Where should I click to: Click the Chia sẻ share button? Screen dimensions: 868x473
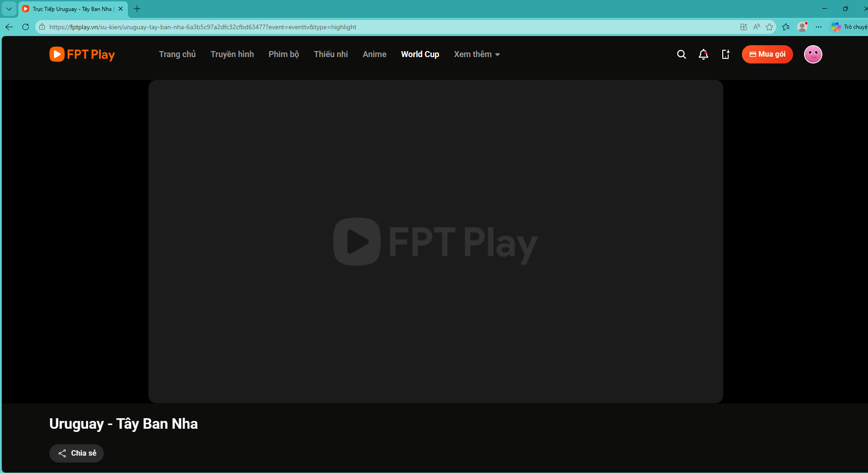[76, 453]
